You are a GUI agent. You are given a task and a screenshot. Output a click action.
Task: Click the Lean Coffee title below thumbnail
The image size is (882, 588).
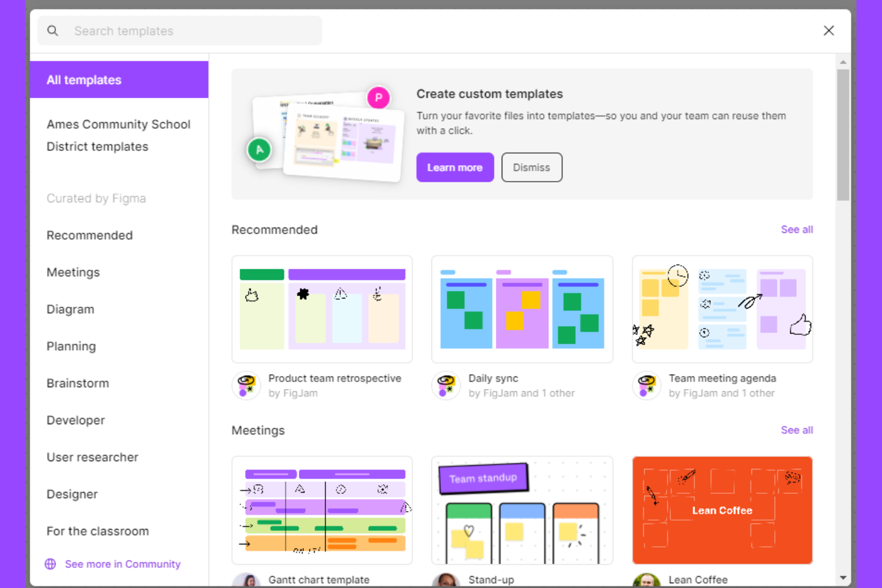point(698,580)
